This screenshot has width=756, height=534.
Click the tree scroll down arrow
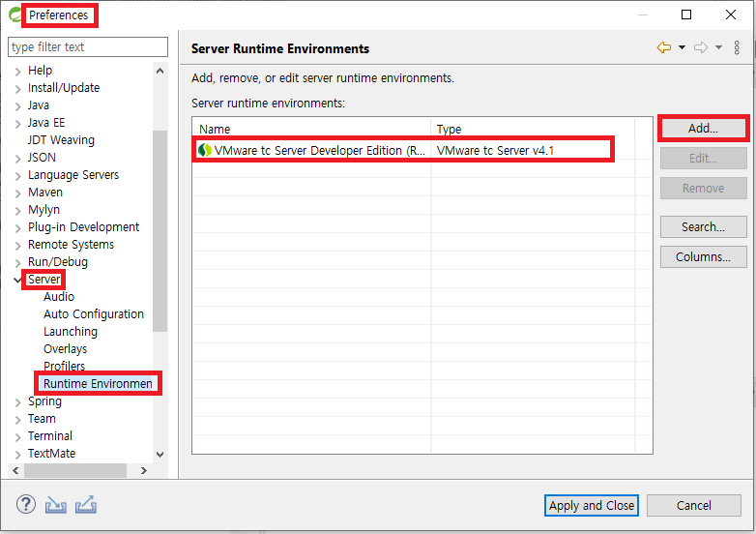point(160,454)
